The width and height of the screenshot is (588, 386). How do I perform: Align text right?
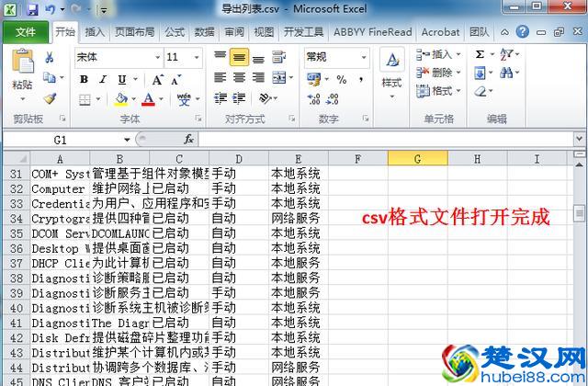(258, 77)
